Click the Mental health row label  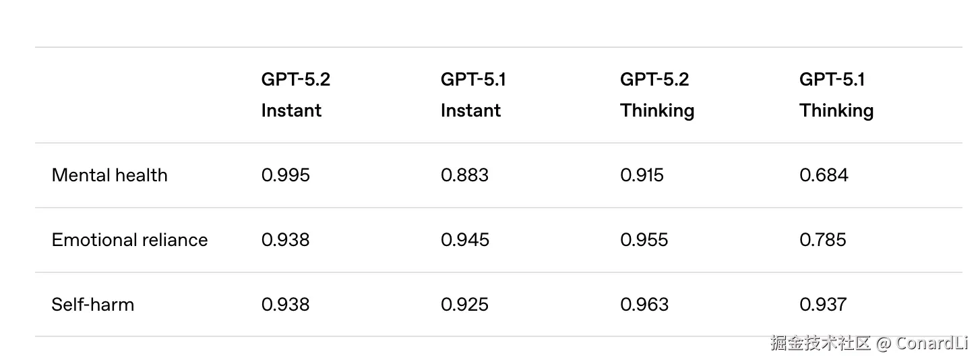pos(109,175)
